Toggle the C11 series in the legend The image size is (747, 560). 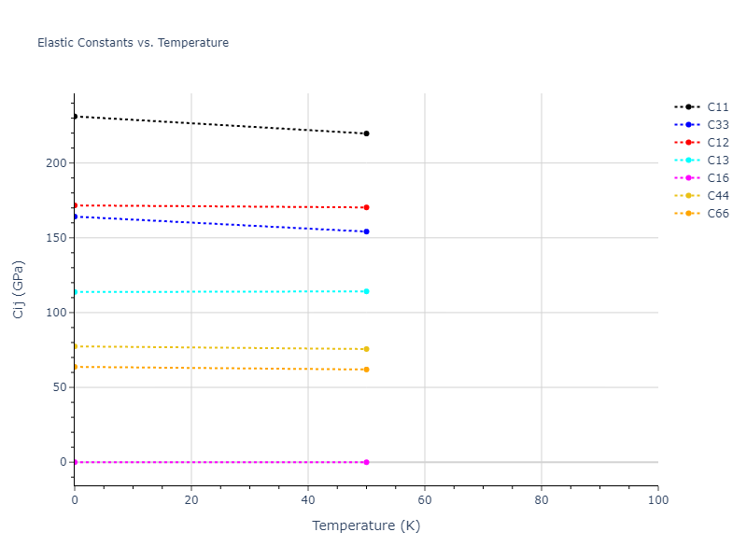pyautogui.click(x=717, y=107)
